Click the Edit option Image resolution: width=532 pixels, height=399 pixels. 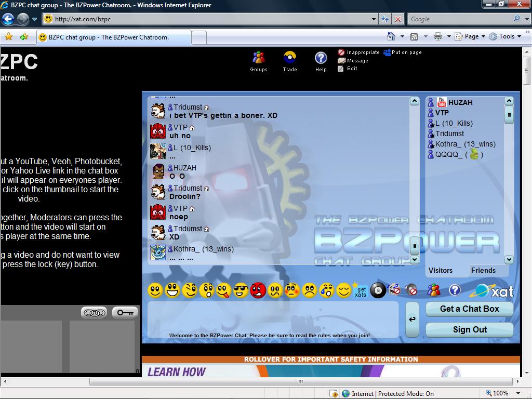[348, 69]
